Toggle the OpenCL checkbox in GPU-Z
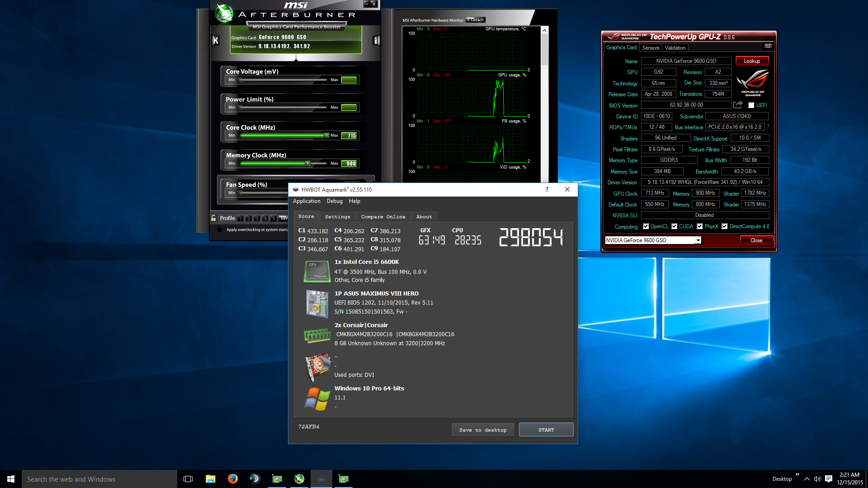The height and width of the screenshot is (488, 868). 646,226
